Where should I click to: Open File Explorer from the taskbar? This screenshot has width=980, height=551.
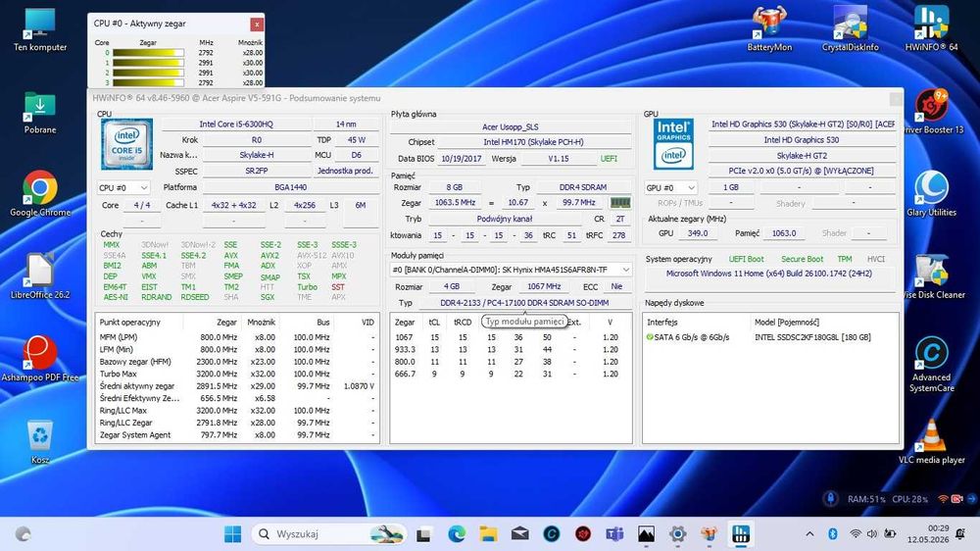click(488, 534)
